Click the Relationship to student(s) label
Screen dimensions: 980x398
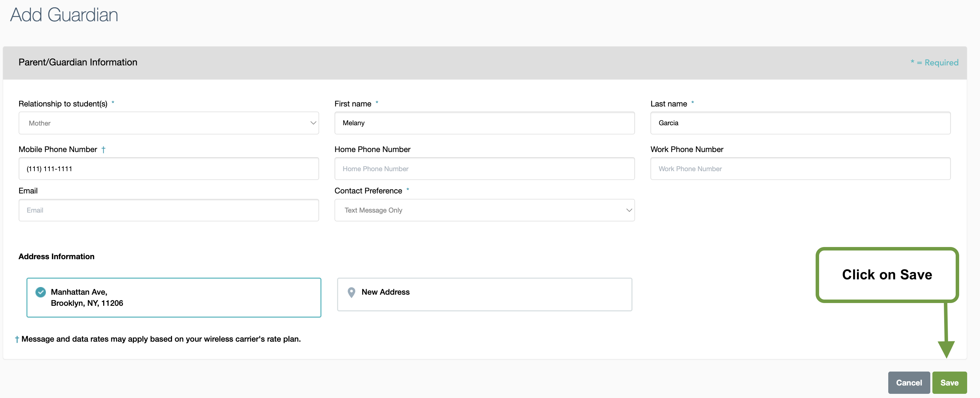[63, 104]
